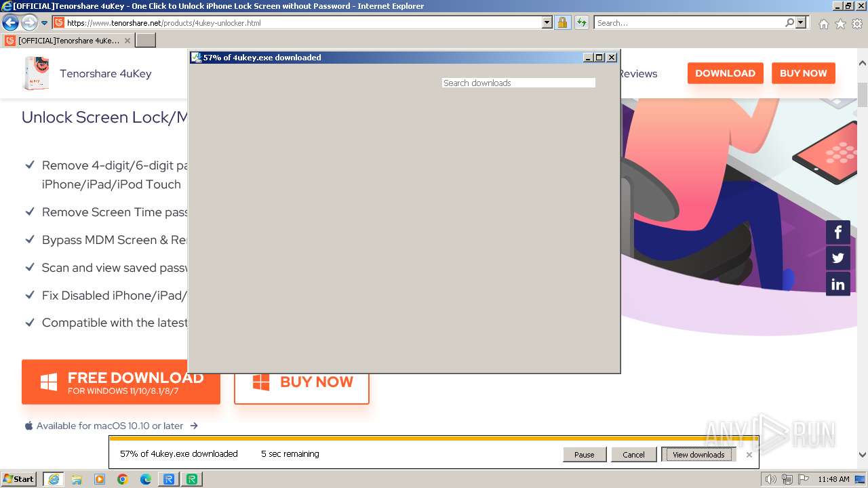Click the 11:48 AM system clock
The height and width of the screenshot is (488, 868).
[x=833, y=479]
